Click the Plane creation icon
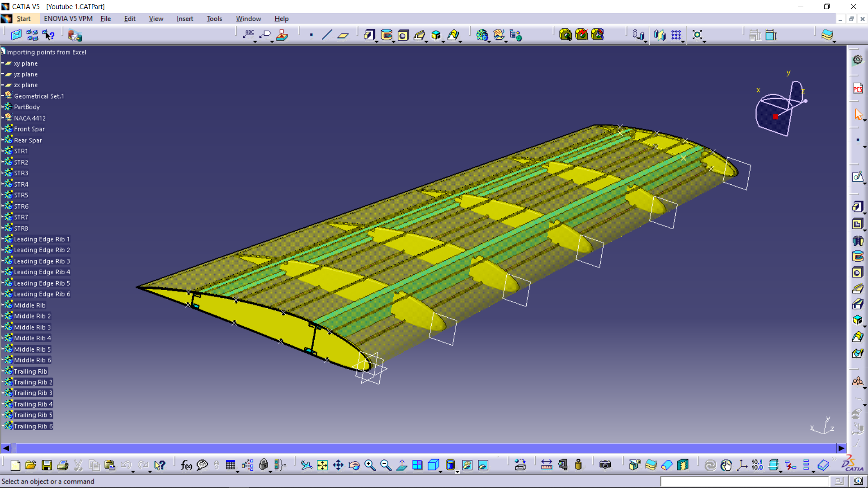Image resolution: width=868 pixels, height=488 pixels. coord(343,35)
